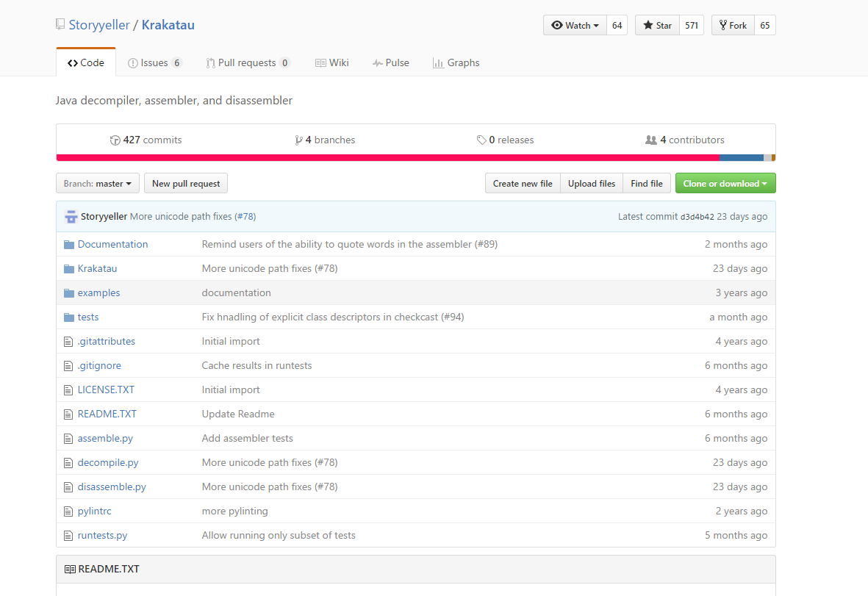
Task: View the 4 contributors page
Action: [x=685, y=140]
